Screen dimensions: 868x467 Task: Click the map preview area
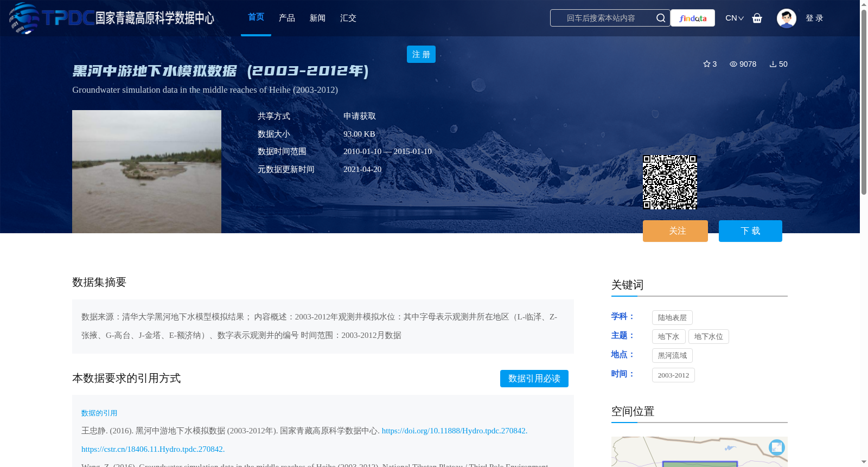(699, 452)
